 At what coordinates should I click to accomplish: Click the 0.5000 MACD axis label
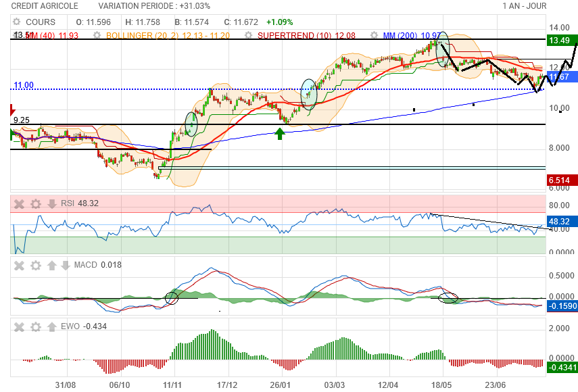[561, 276]
